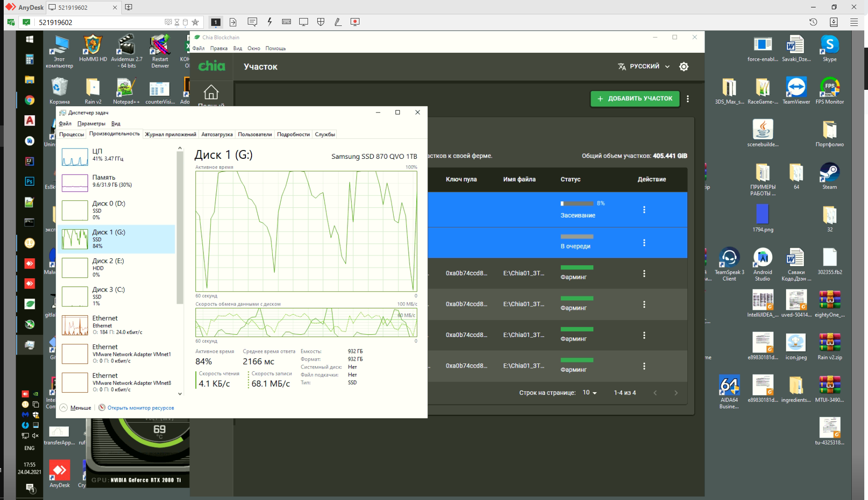Click the sidebar scroll-up arrow in Task Manager
The image size is (868, 500).
pyautogui.click(x=180, y=148)
